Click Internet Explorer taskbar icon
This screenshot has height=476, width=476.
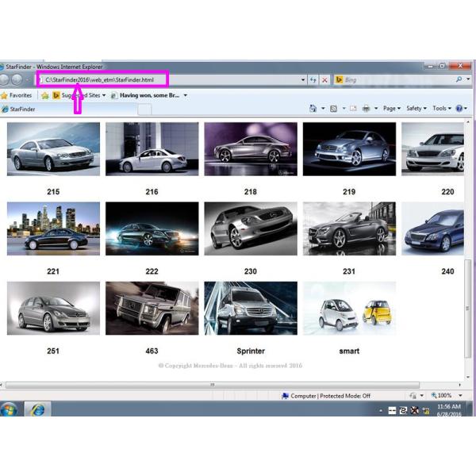tap(38, 410)
